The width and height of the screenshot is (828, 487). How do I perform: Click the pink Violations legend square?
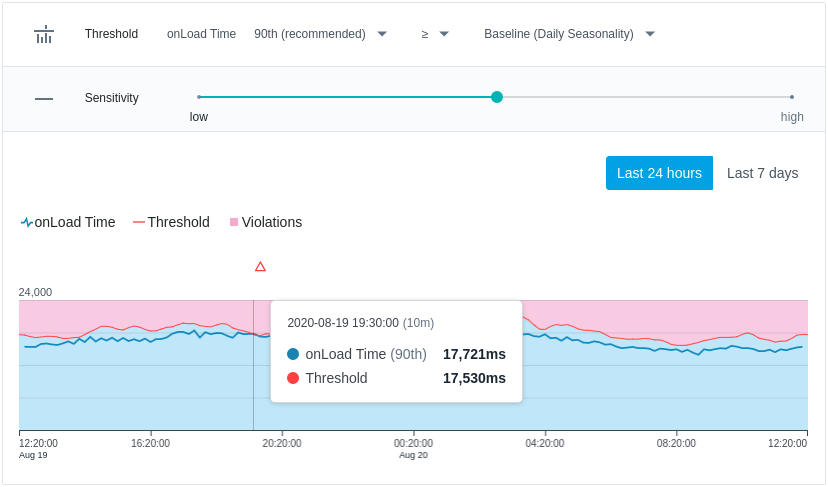(234, 222)
